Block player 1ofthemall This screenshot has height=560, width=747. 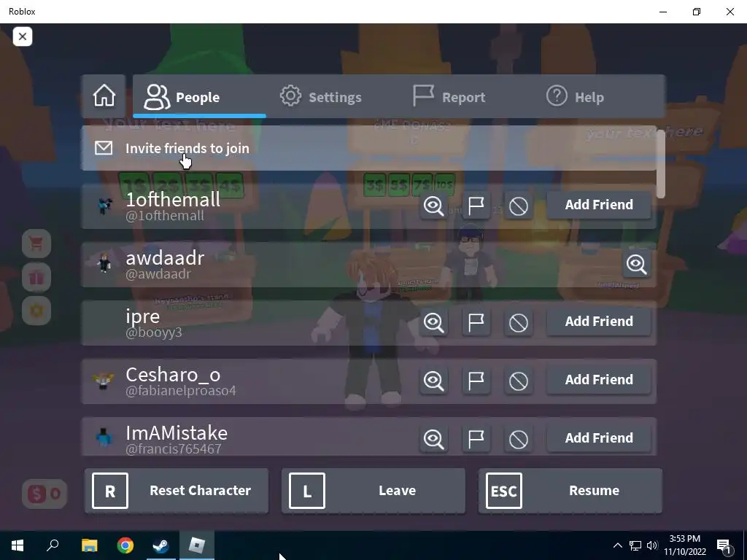coord(519,205)
